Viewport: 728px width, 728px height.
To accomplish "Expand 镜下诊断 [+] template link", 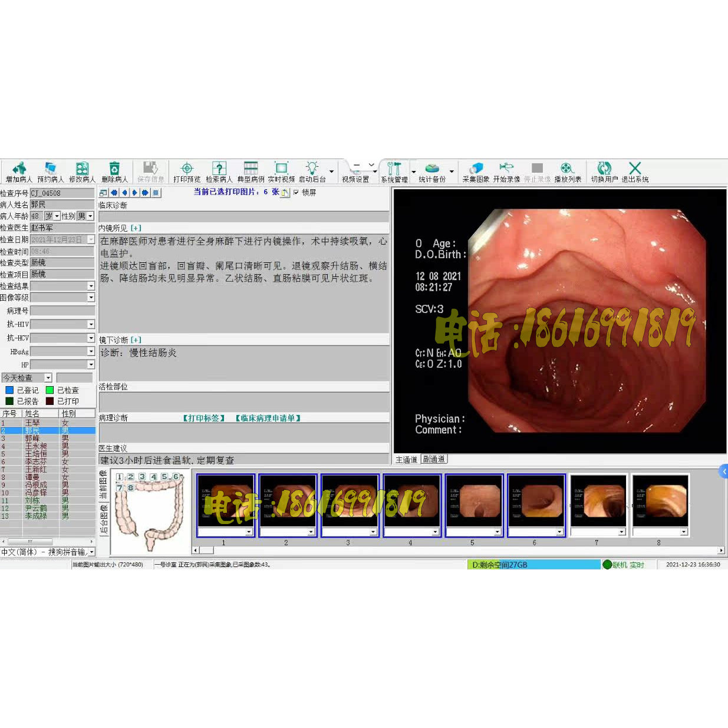I will click(x=136, y=340).
